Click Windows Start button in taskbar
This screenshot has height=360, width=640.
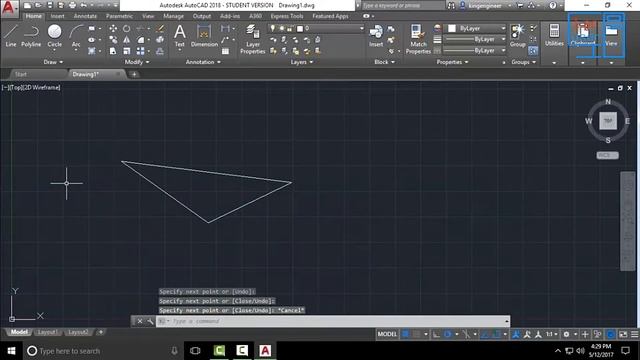click(x=11, y=351)
